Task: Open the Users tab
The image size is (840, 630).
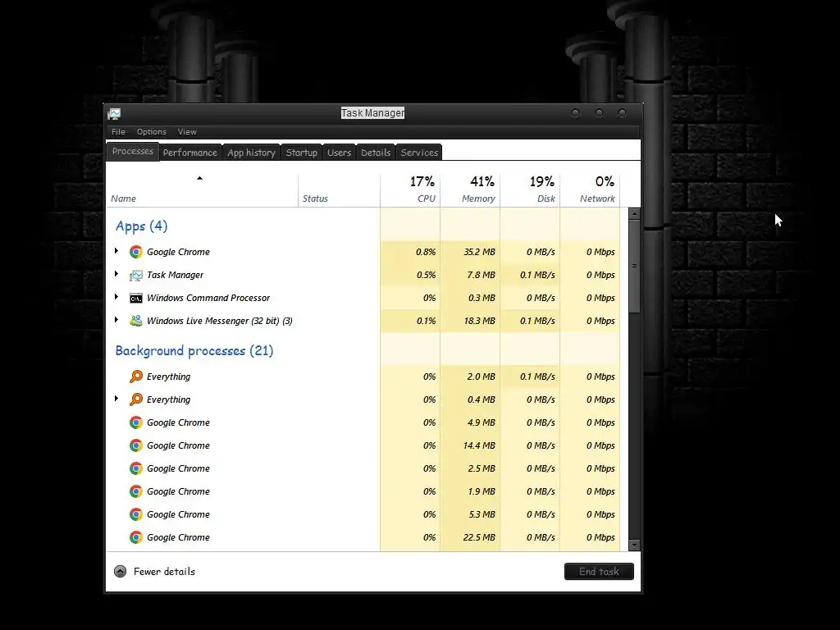Action: click(x=339, y=153)
